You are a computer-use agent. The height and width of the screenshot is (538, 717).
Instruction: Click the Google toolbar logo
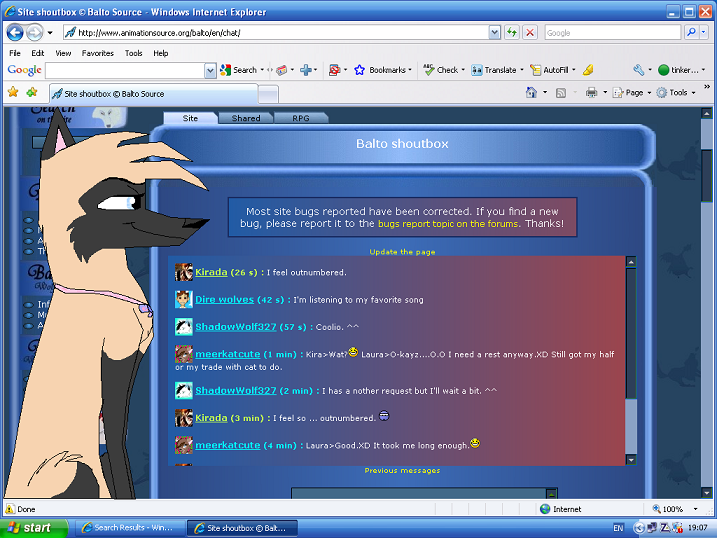(x=24, y=70)
